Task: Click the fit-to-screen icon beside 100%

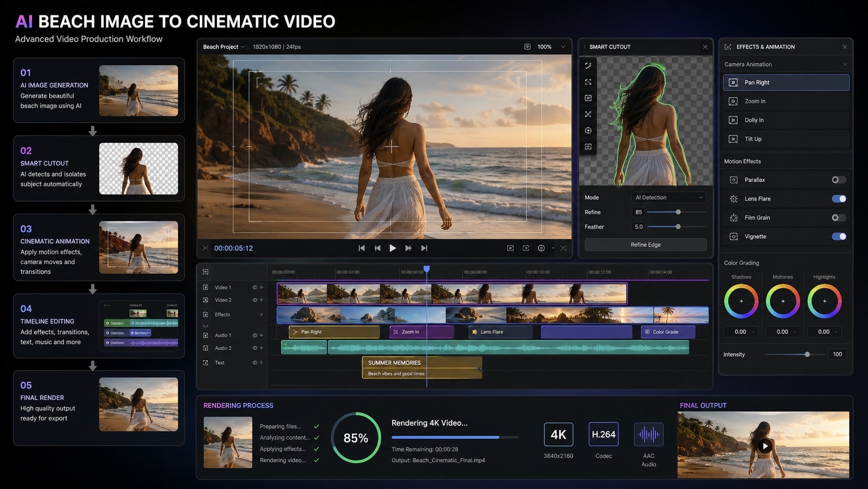Action: pos(527,47)
